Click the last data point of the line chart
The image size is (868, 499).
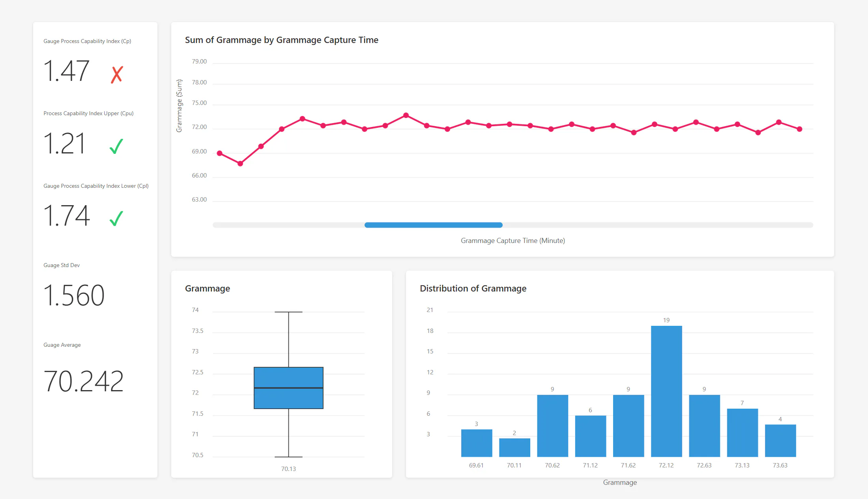click(x=799, y=129)
